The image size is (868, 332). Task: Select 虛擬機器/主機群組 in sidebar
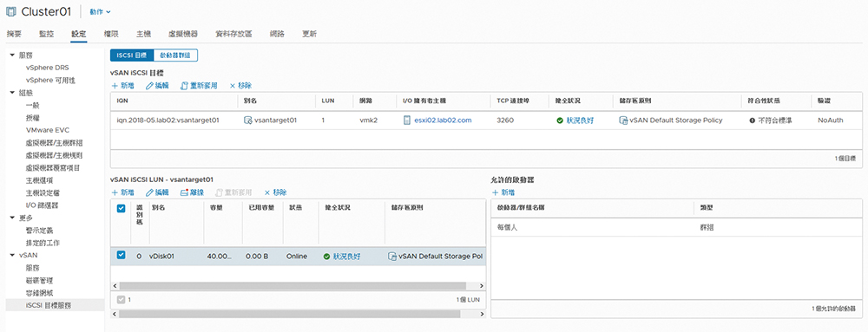pos(54,142)
